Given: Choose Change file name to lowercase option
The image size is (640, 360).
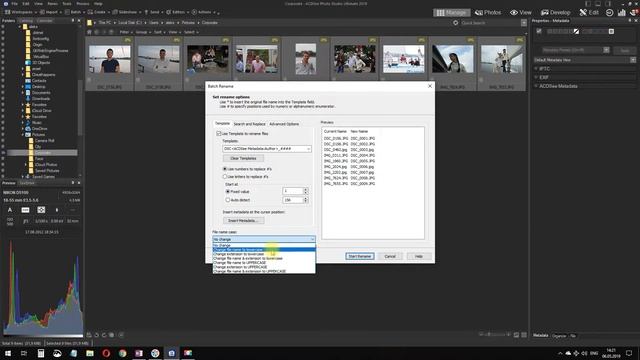Looking at the screenshot, I should tap(264, 250).
